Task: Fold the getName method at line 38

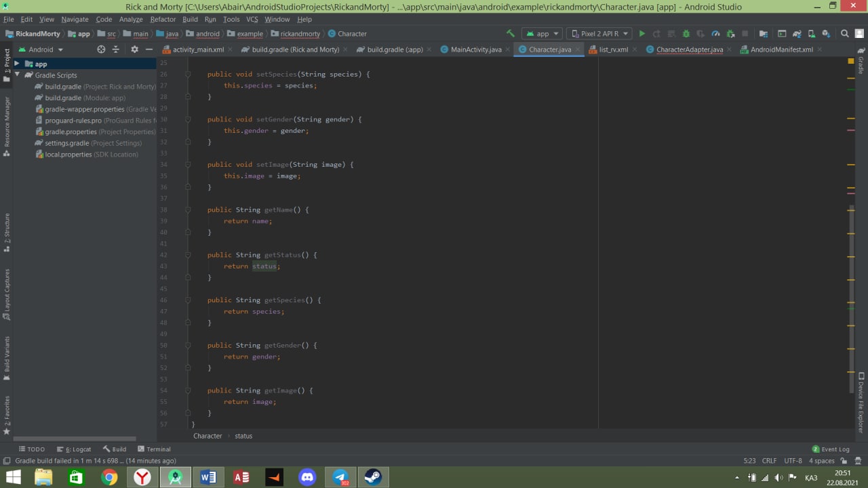Action: 188,209
